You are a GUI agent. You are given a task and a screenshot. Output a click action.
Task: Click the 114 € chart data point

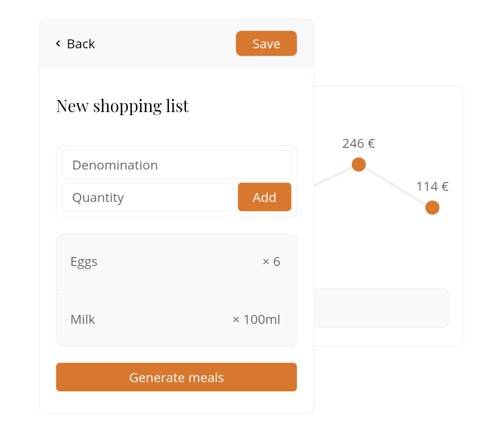coord(432,208)
